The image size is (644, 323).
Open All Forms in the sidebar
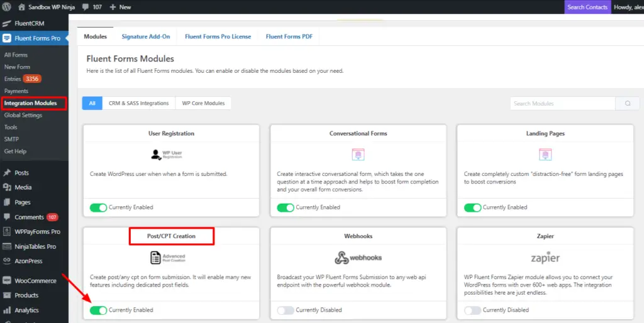click(16, 55)
